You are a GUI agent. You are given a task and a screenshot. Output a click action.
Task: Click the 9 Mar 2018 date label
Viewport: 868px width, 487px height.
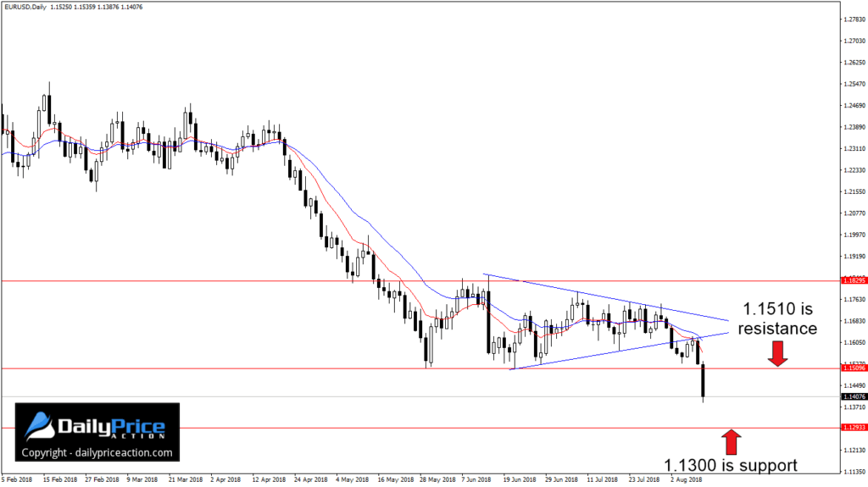[142, 480]
